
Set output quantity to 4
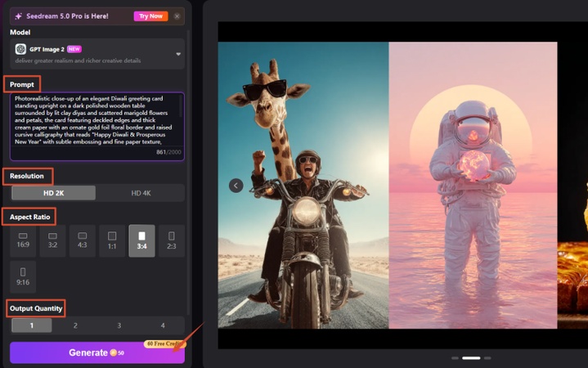click(x=163, y=325)
